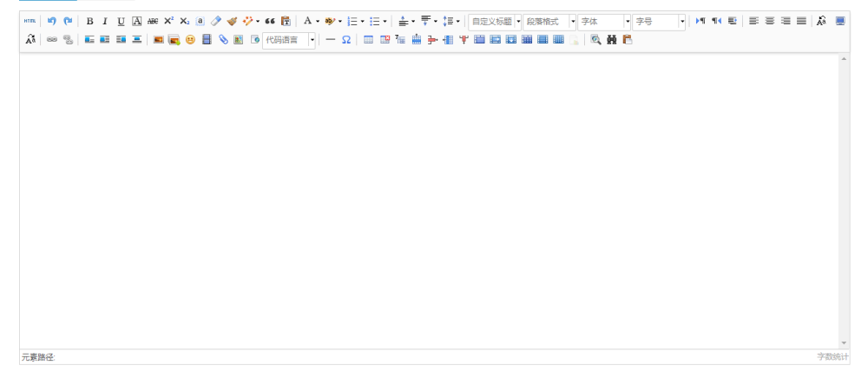Toggle bold formatting
The width and height of the screenshot is (868, 372).
[89, 21]
